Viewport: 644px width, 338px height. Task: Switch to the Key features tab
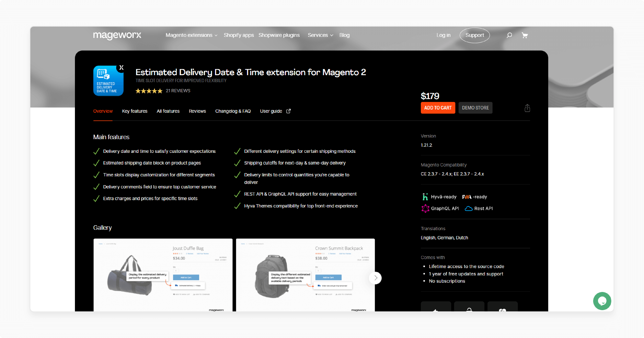tap(135, 111)
